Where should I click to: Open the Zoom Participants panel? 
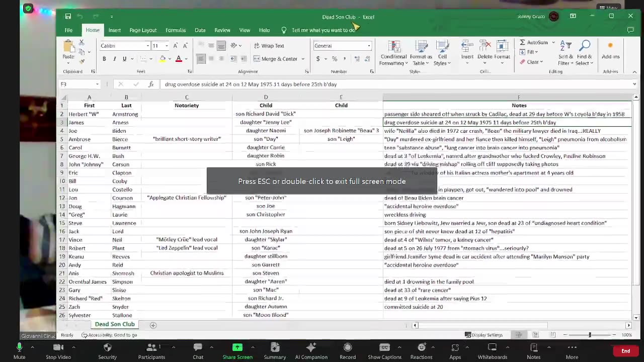coord(151,350)
